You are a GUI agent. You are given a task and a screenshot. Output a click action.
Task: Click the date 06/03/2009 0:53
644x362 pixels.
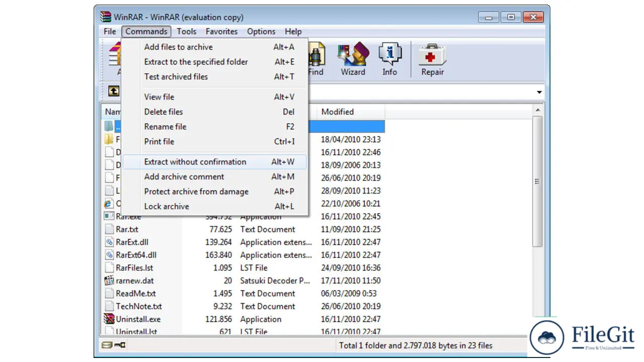(x=349, y=293)
